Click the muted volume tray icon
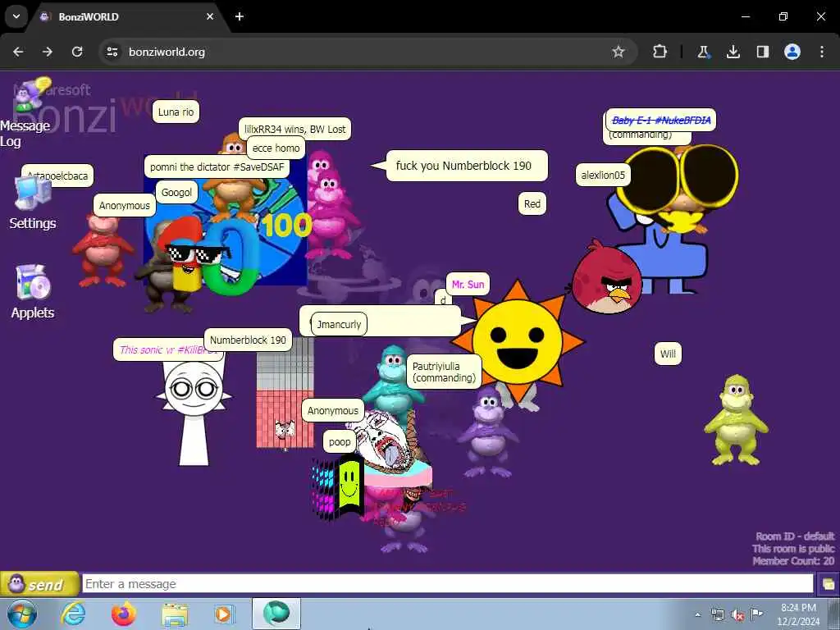Screen dimensions: 840x630 (737, 614)
